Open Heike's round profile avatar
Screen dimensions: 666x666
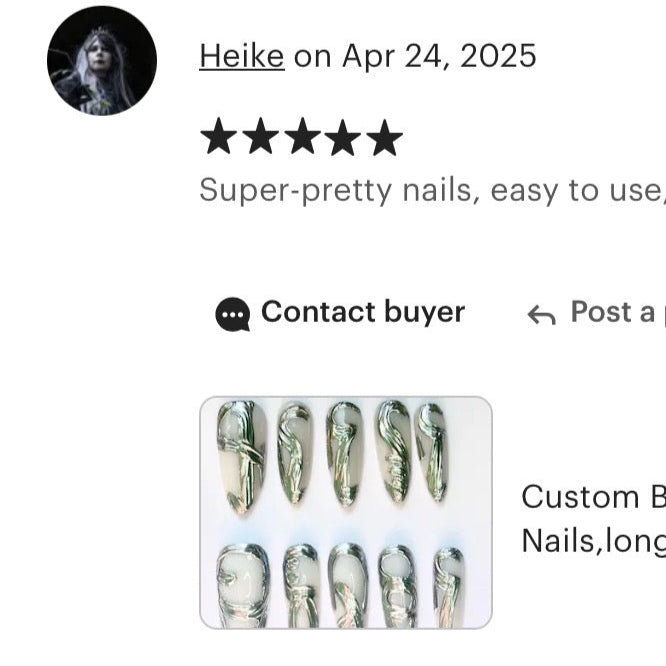102,61
